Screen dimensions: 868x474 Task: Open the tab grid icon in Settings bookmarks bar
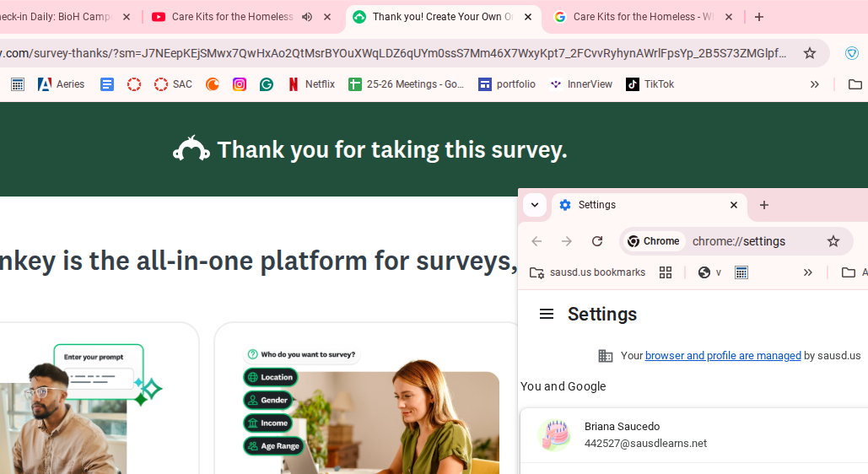pos(666,272)
